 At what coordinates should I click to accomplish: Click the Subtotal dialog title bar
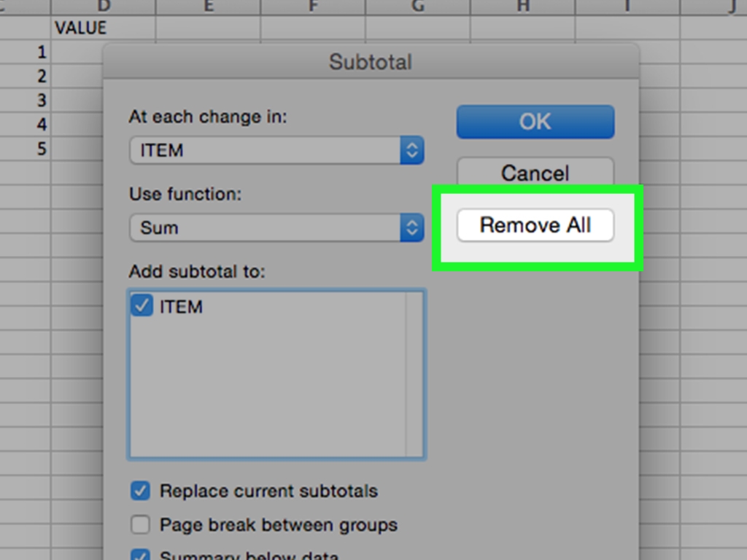(371, 62)
